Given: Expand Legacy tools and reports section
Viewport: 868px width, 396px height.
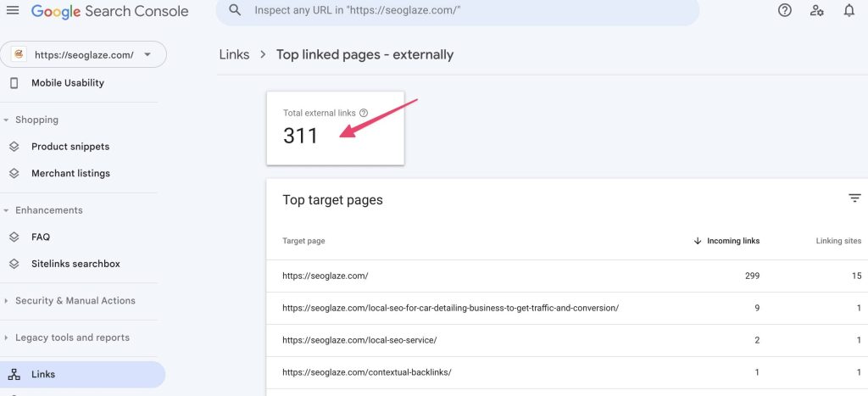Looking at the screenshot, I should pos(6,337).
